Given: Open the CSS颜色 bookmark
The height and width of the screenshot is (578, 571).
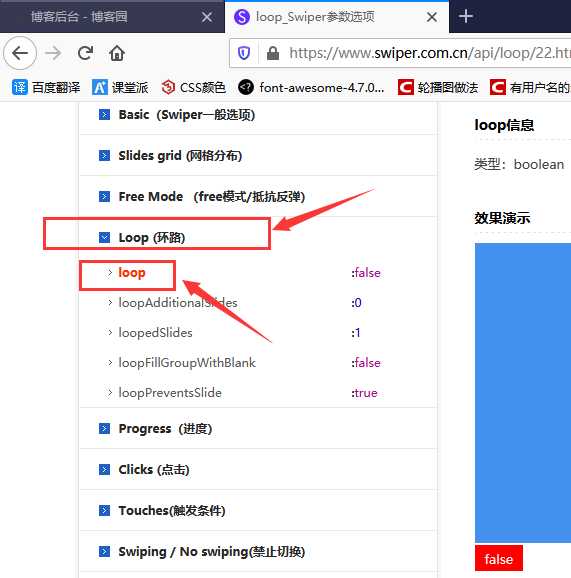Looking at the screenshot, I should click(193, 88).
